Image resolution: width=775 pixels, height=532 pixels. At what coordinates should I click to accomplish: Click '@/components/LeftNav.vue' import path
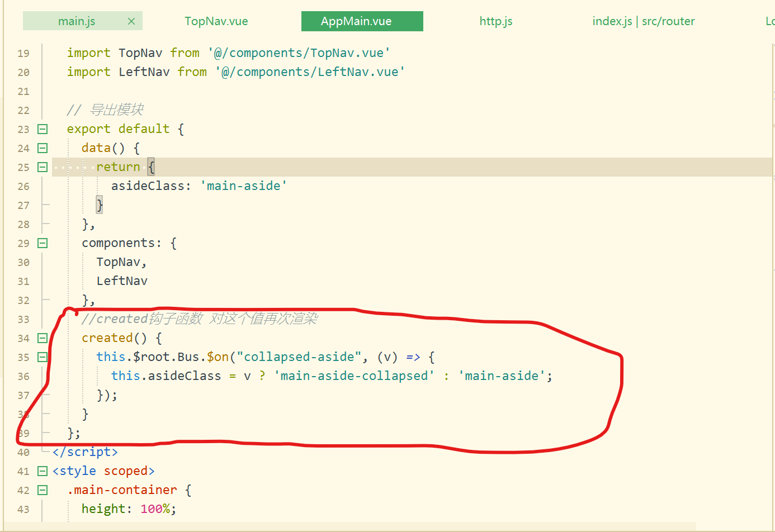point(310,72)
